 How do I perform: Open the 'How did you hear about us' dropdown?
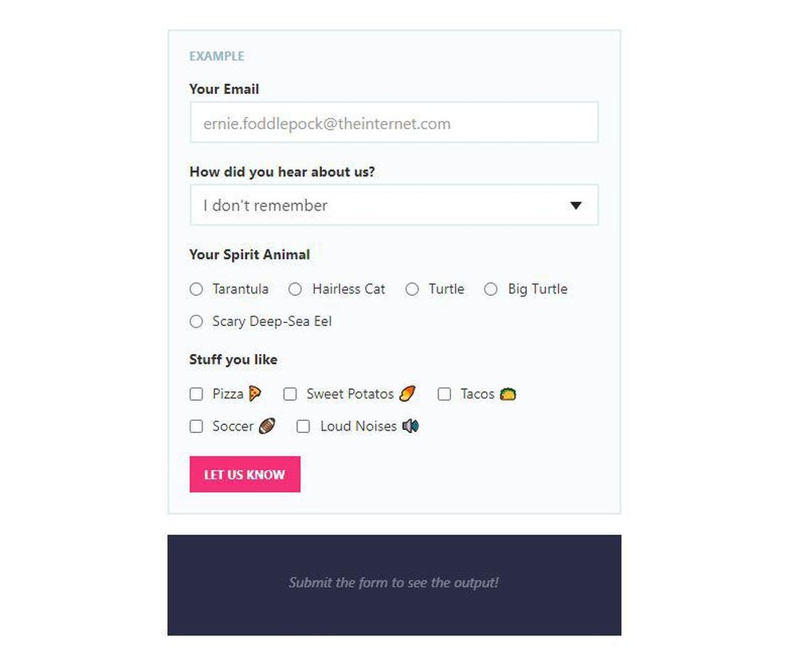[394, 205]
